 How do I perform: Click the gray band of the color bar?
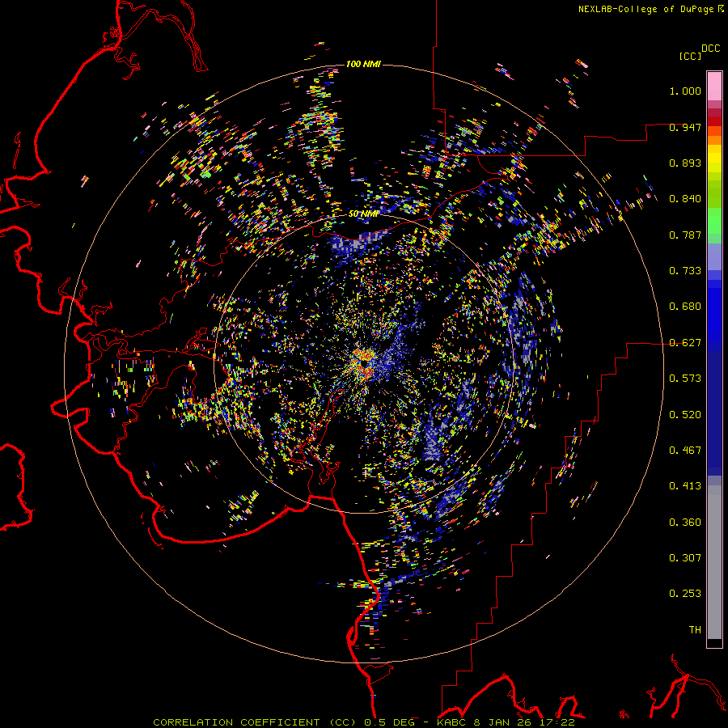[714, 562]
